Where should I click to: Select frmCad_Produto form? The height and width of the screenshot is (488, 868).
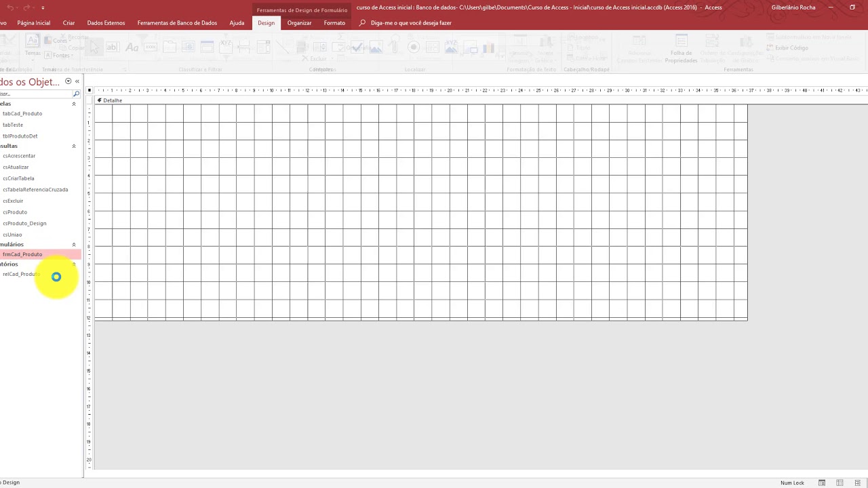40,254
